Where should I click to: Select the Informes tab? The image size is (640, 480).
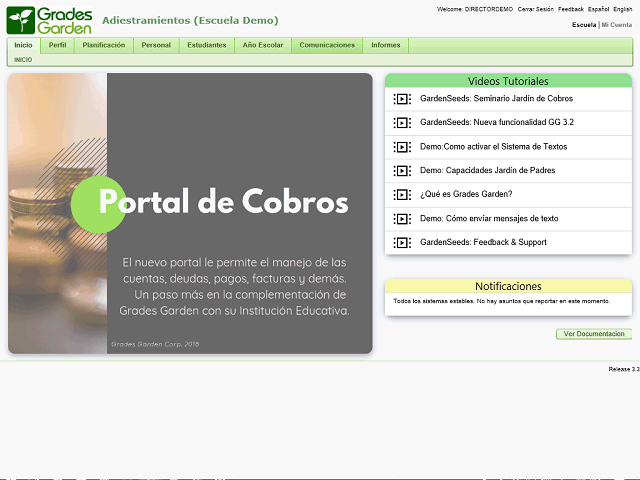pyautogui.click(x=386, y=45)
